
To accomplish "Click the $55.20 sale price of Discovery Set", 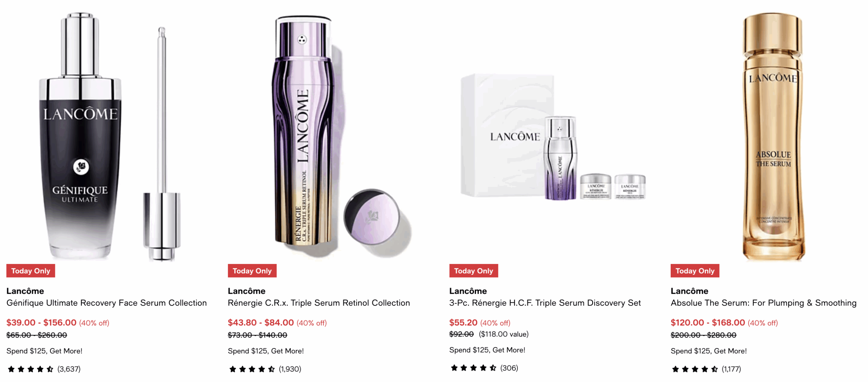I will point(463,322).
